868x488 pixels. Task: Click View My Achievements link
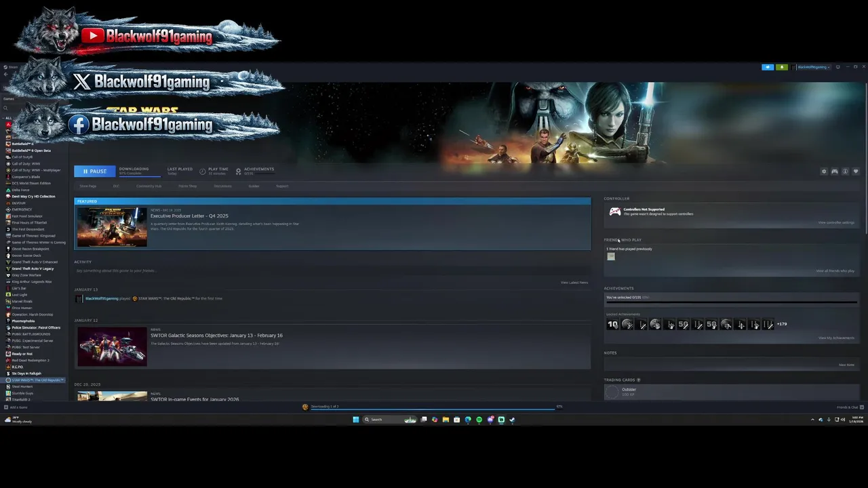836,338
